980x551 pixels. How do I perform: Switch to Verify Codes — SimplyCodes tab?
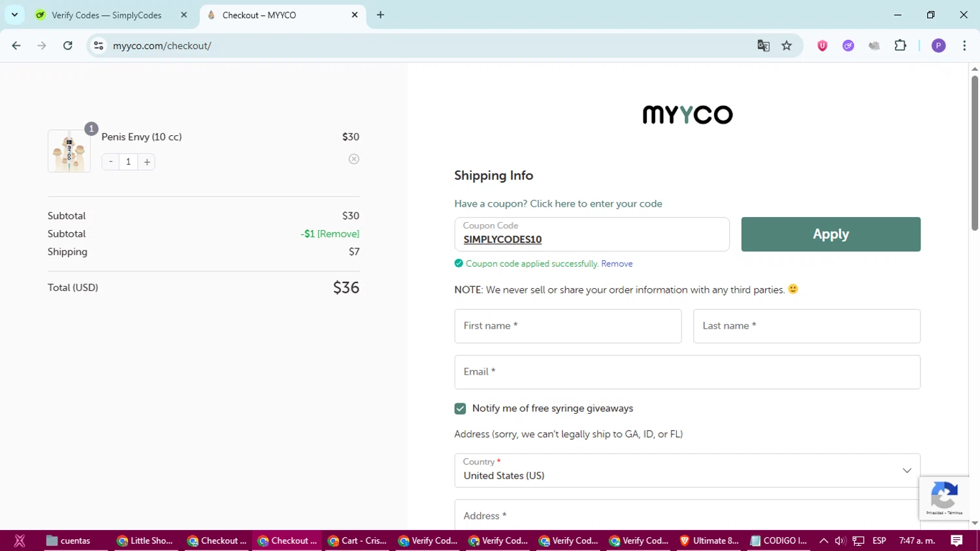coord(106,15)
